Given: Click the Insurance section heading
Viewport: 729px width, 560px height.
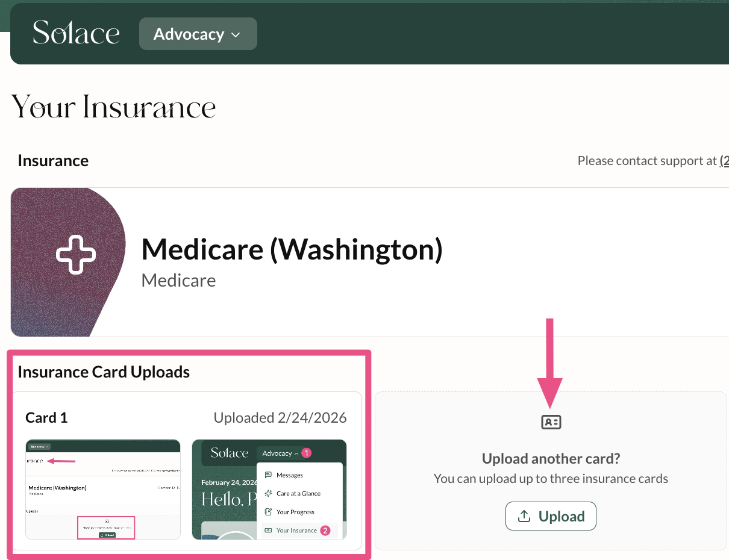Looking at the screenshot, I should [53, 161].
